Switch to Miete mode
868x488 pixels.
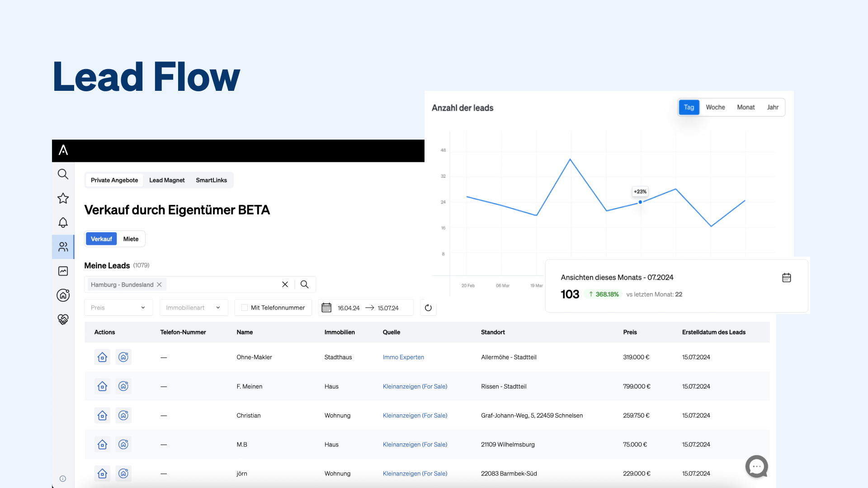[131, 239]
